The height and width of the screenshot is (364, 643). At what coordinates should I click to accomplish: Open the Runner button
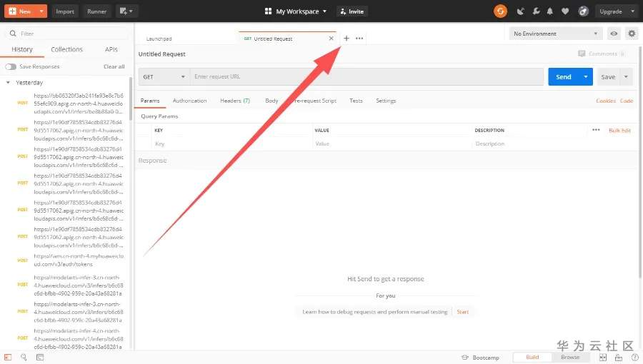(x=96, y=11)
